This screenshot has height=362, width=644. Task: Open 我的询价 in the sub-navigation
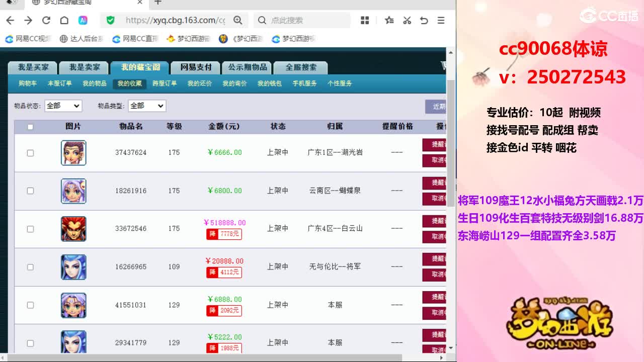[234, 83]
